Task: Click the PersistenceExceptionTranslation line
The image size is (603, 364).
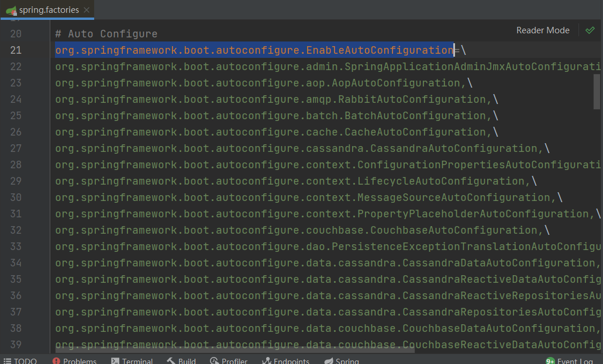Action: coord(328,247)
